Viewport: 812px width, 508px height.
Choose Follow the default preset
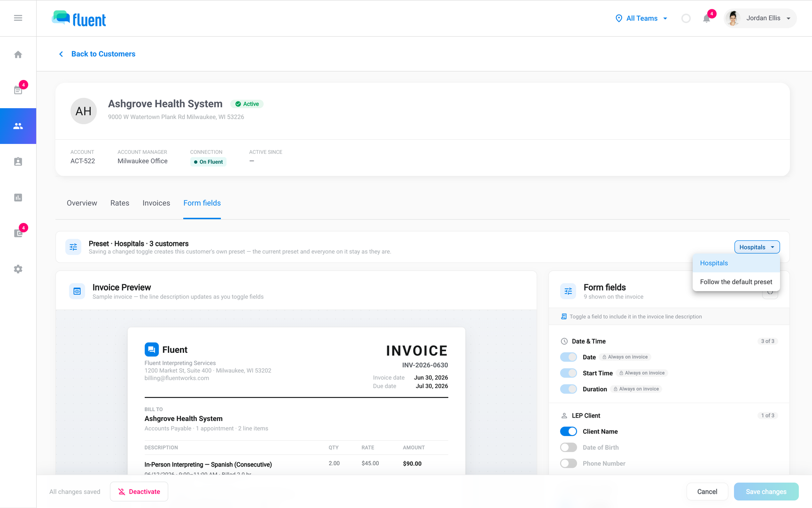pos(736,282)
